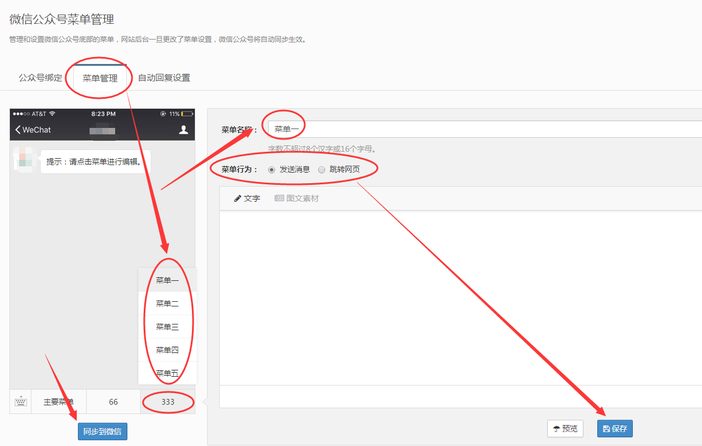Click the profile icon in phone header
Viewport: 702px width, 446px height.
183,130
